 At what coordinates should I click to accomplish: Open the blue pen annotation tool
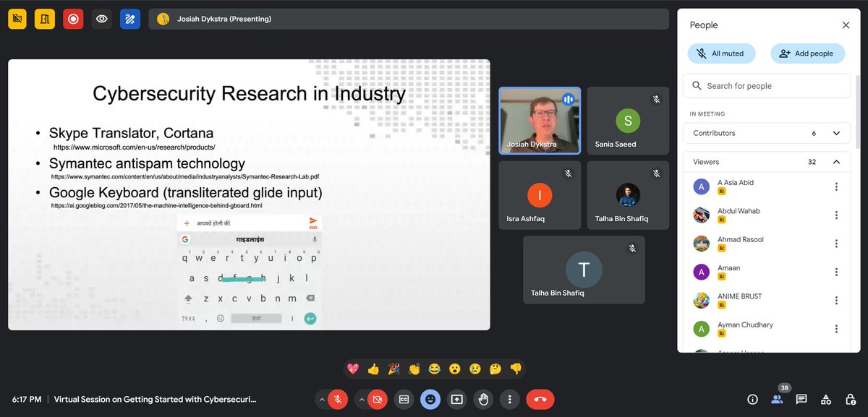[130, 19]
